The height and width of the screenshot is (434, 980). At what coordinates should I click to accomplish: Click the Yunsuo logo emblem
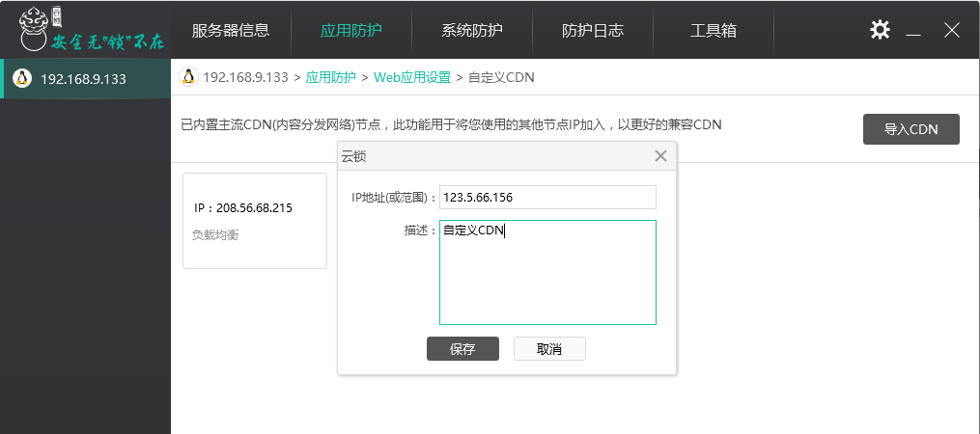click(35, 28)
